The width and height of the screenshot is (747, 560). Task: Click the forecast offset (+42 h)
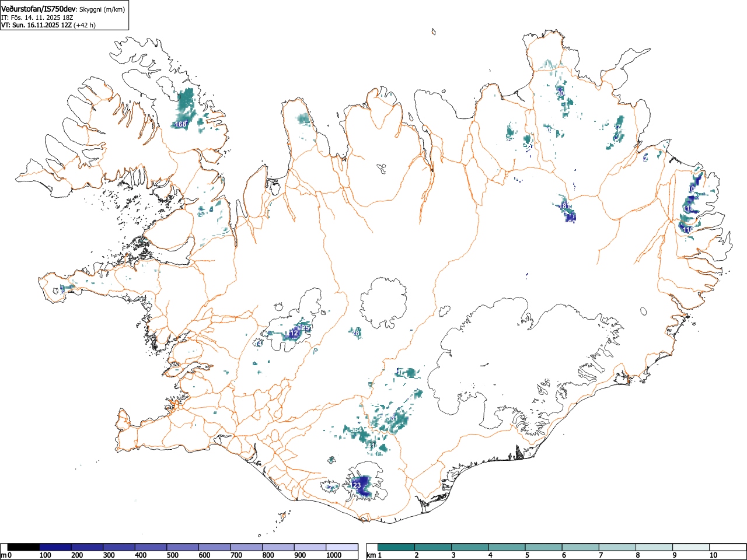pyautogui.click(x=85, y=25)
